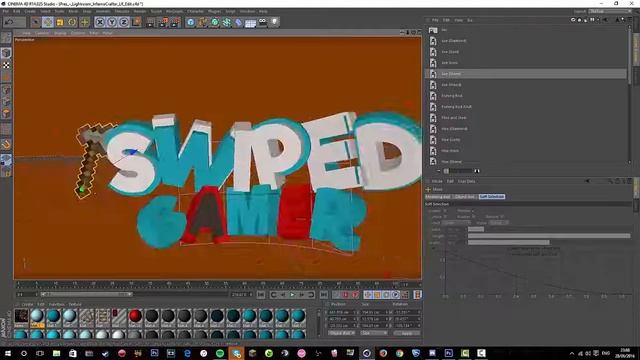Open the MoGraph menu
Viewport: 640px width, 360px height.
click(174, 11)
